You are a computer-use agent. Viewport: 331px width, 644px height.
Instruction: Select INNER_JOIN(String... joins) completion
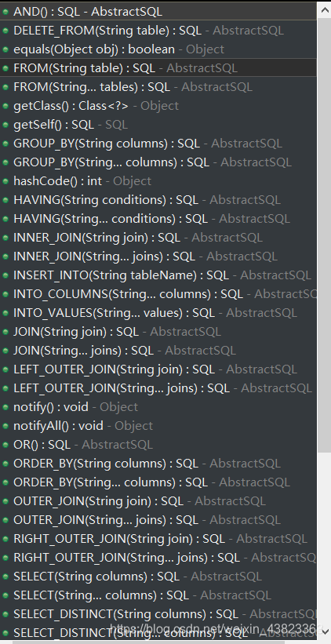(158, 257)
